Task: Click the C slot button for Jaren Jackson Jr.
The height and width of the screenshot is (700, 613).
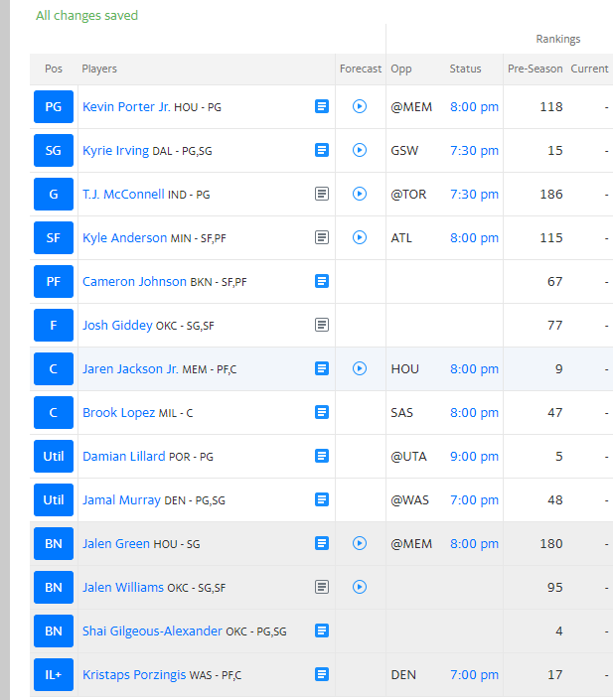Action: pos(54,368)
